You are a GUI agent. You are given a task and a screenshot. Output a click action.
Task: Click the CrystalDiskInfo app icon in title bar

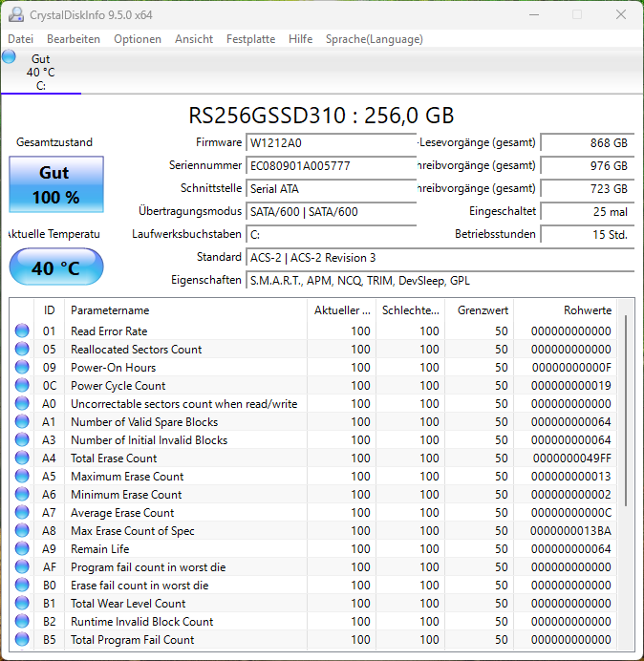[x=14, y=14]
